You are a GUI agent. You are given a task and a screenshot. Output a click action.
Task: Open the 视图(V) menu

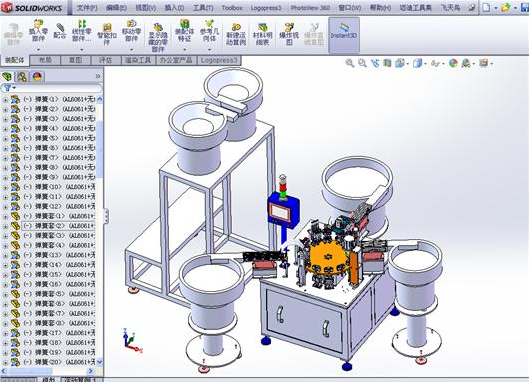click(145, 7)
